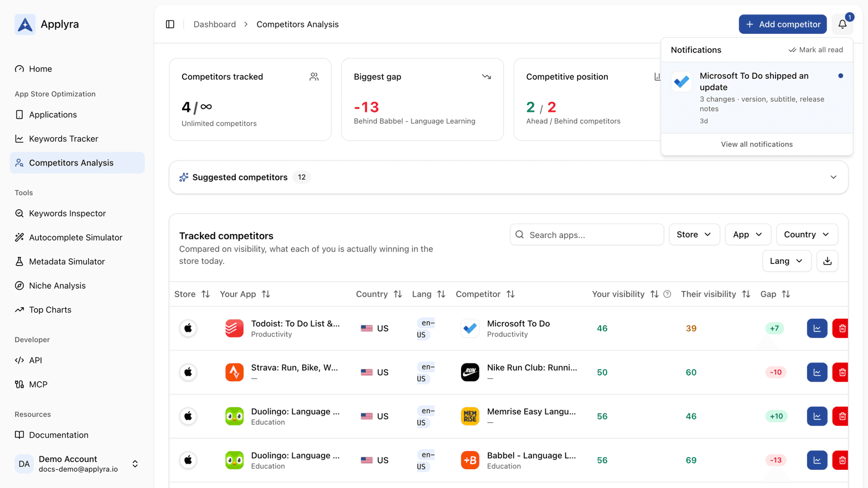Open the Store filter dropdown
This screenshot has height=488, width=868.
[694, 235]
